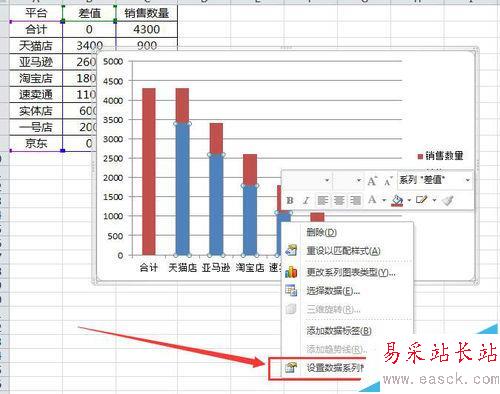Choose 重设以匹配样式(A) menu item
The height and width of the screenshot is (394, 500).
point(347,250)
